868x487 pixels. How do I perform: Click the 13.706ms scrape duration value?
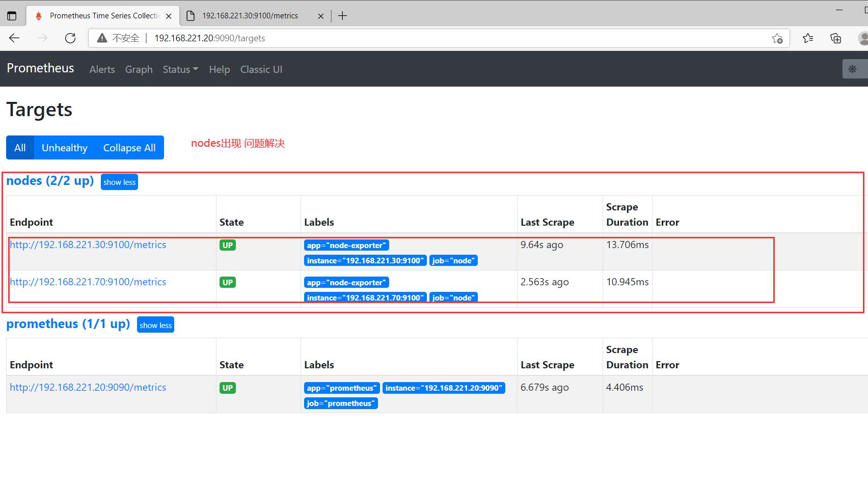point(627,245)
